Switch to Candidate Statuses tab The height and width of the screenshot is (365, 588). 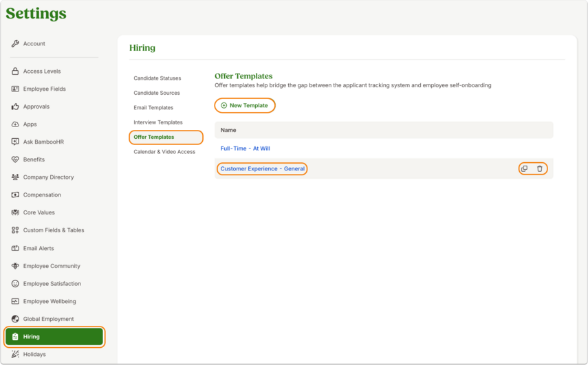point(157,78)
